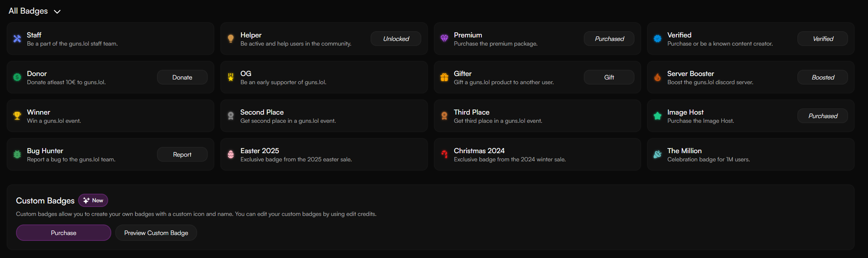This screenshot has width=868, height=258.
Task: Click the Donor badge green coin icon
Action: pyautogui.click(x=17, y=77)
